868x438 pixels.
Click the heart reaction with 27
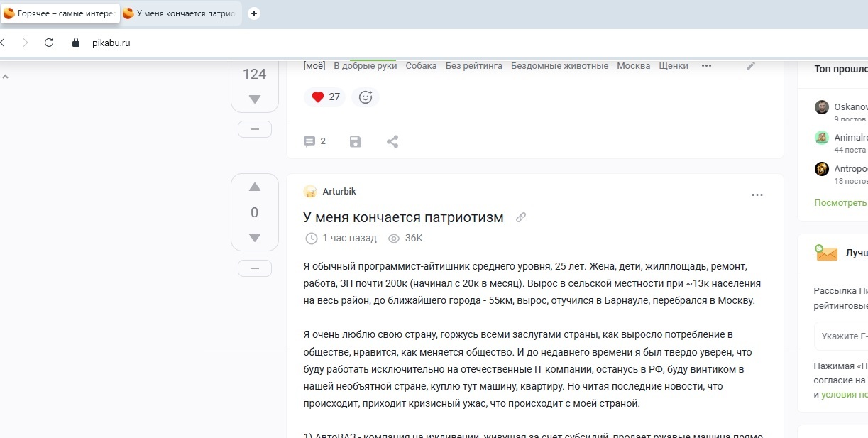[325, 97]
